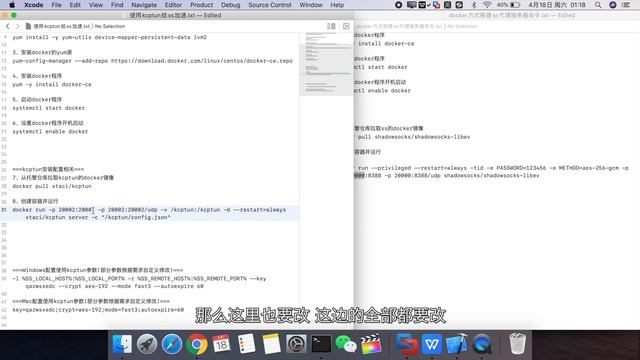Click the 'yum install -y yum-utils' line
Image resolution: width=640 pixels, height=360 pixels.
click(x=109, y=37)
